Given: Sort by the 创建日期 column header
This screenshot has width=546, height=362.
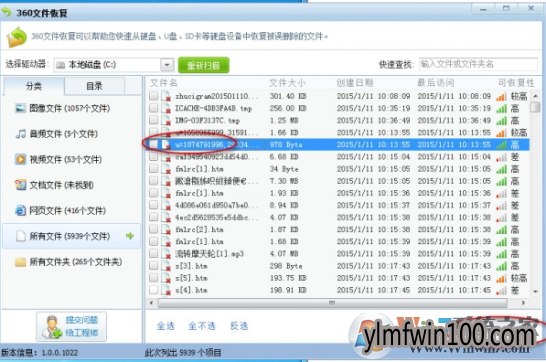Looking at the screenshot, I should (354, 83).
